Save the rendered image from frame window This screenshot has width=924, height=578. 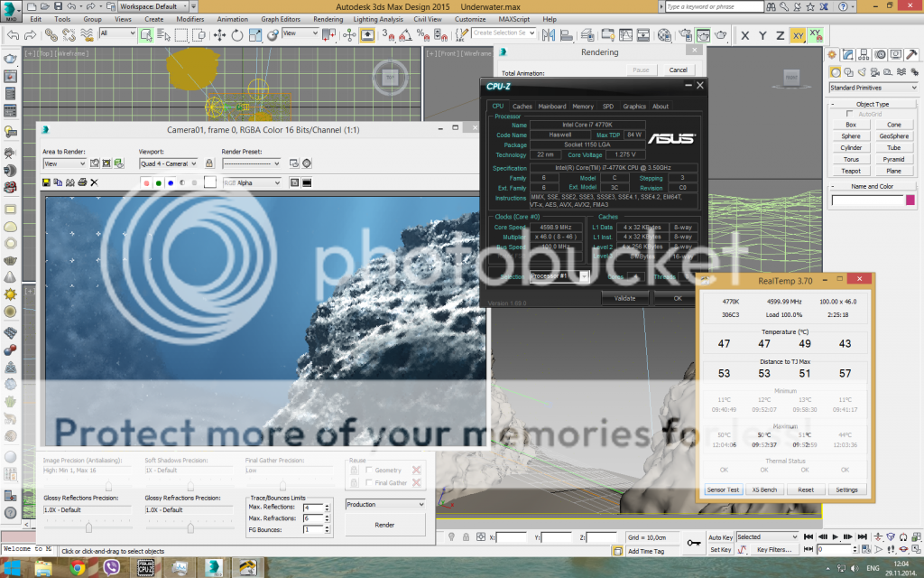coord(46,182)
